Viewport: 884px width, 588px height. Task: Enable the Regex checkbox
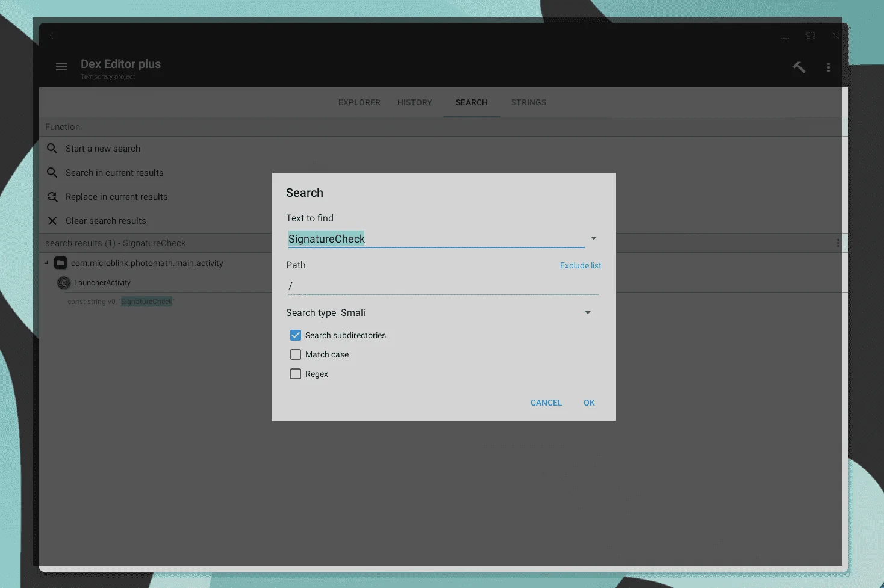tap(296, 374)
